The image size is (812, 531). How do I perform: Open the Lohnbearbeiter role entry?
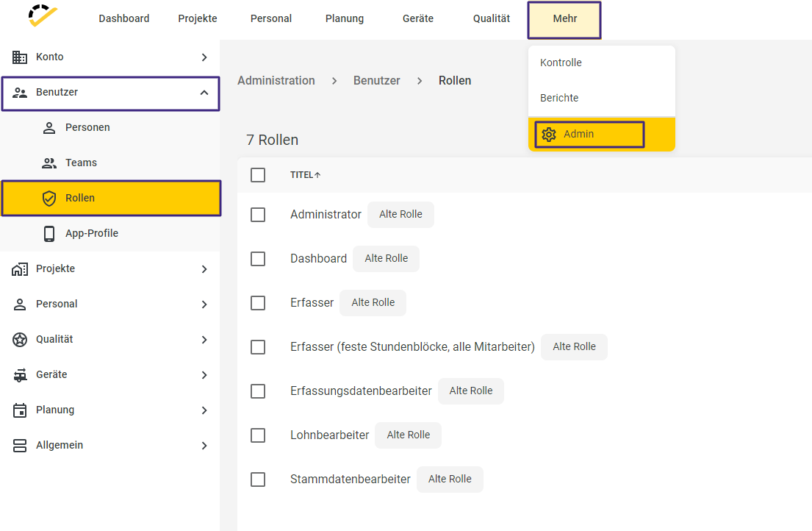click(329, 435)
